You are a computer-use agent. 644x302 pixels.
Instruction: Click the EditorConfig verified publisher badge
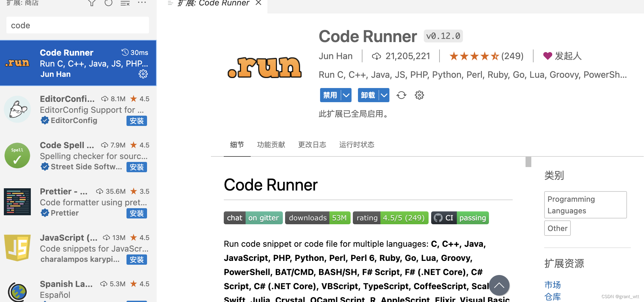45,120
